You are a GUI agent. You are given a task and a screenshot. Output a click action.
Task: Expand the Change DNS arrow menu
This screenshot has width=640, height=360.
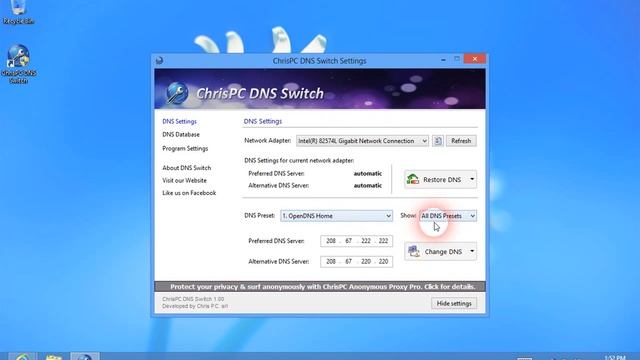point(472,251)
